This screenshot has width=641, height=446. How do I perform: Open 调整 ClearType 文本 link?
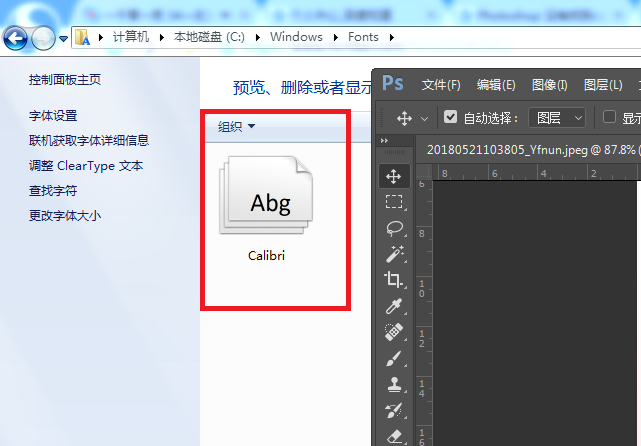pyautogui.click(x=86, y=166)
